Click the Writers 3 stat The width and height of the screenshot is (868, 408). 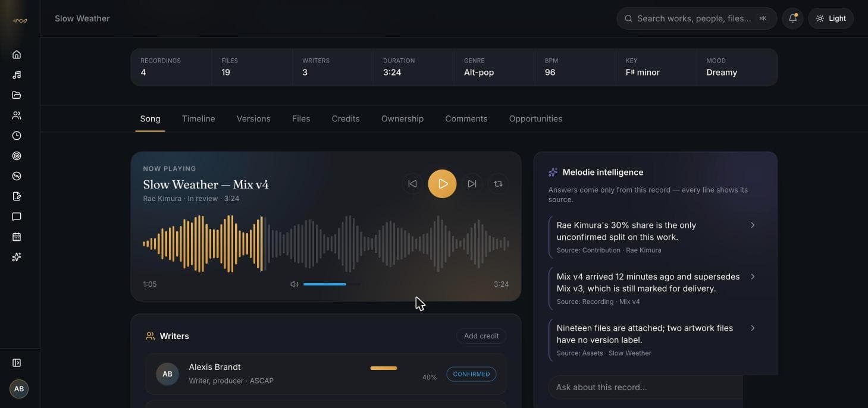click(x=333, y=67)
